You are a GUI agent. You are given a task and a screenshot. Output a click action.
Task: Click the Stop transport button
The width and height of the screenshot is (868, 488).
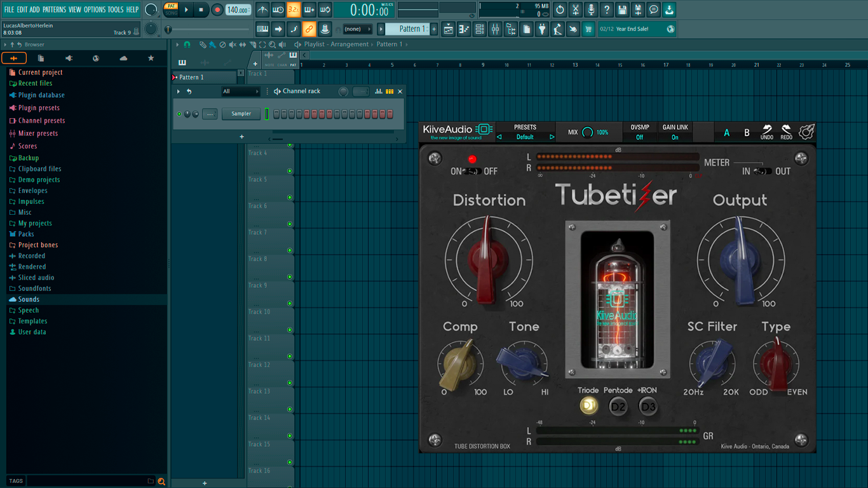[x=201, y=10]
